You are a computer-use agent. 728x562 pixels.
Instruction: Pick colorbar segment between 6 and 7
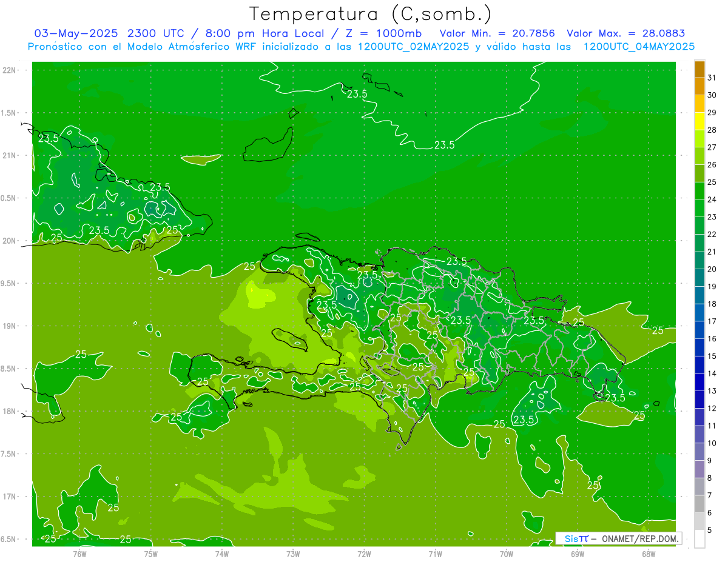[699, 504]
